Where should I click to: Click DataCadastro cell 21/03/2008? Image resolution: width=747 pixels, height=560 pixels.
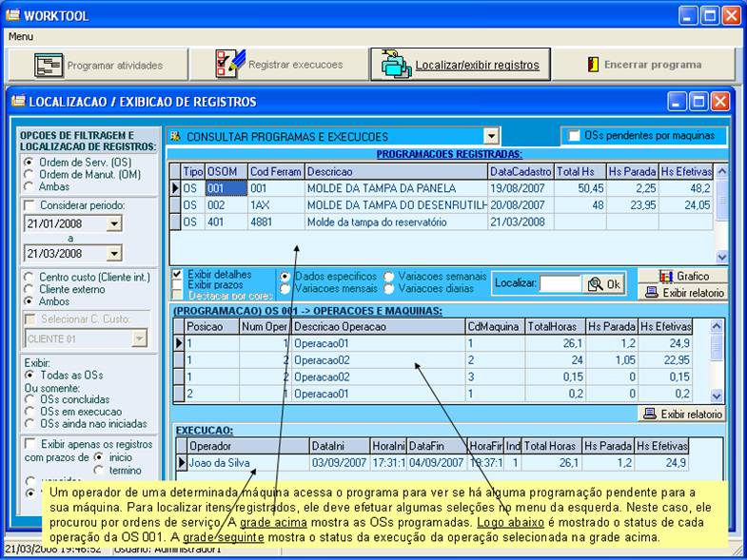coord(521,222)
